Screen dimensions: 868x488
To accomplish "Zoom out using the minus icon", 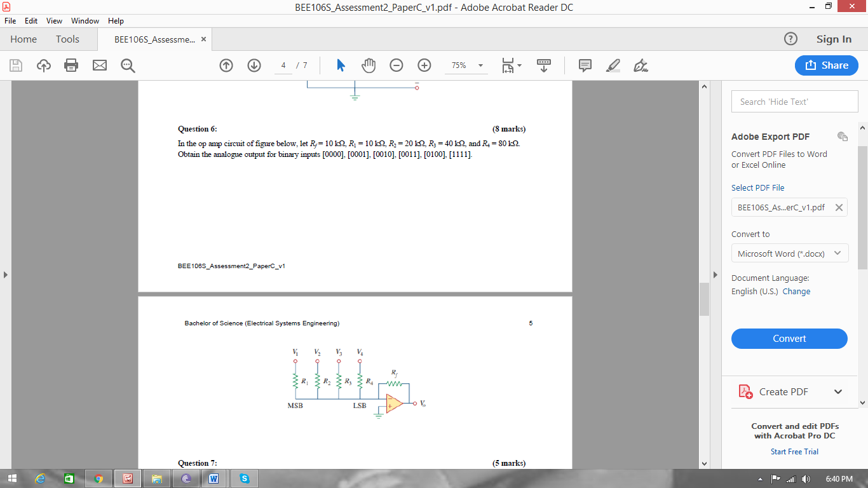I will [397, 65].
